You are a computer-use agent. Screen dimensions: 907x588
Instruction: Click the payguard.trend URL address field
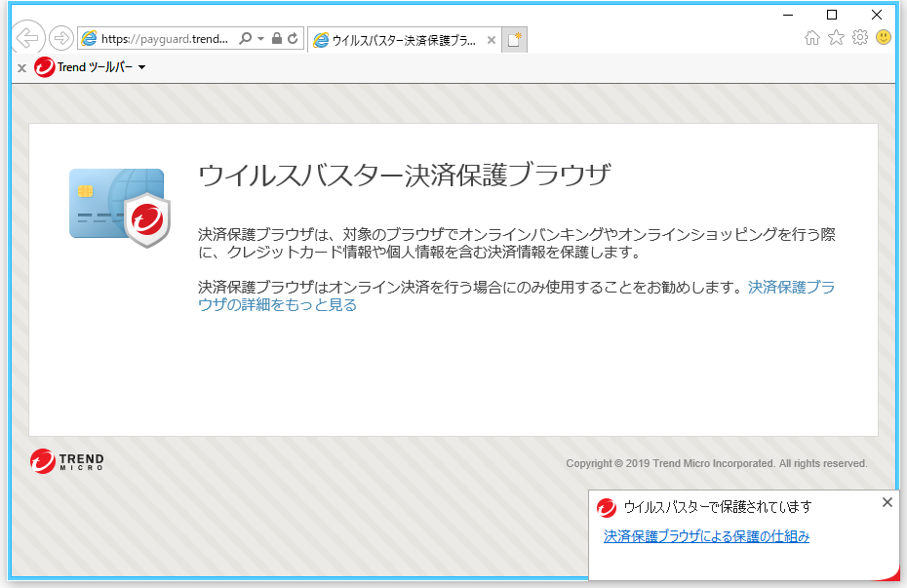(x=164, y=39)
